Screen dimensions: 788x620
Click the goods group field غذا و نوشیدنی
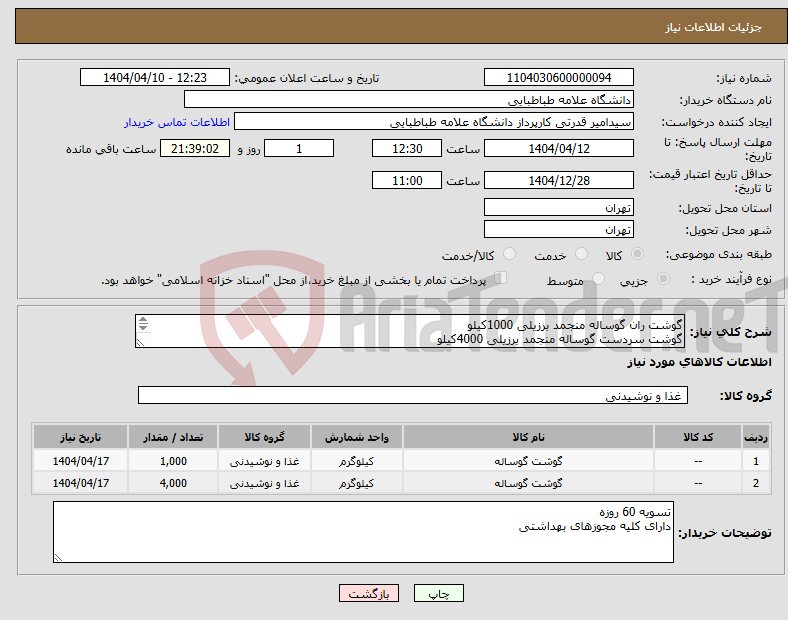(x=413, y=395)
